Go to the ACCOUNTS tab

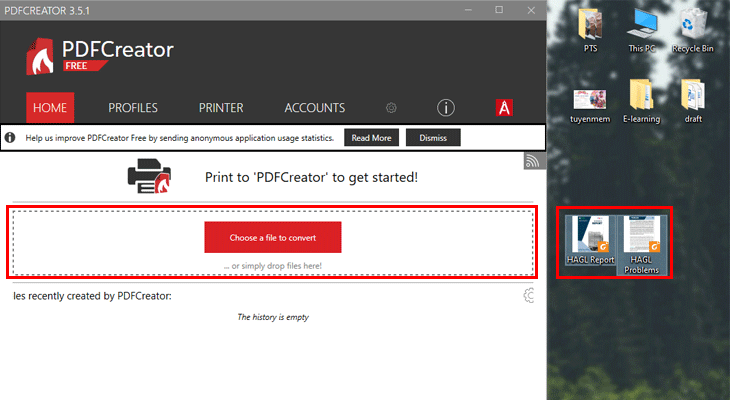(315, 108)
